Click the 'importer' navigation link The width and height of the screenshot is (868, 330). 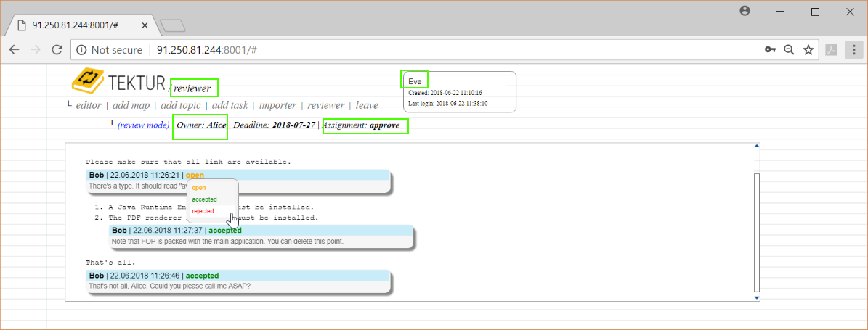tap(277, 105)
